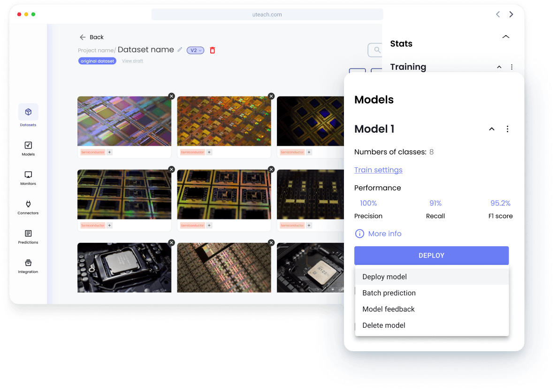The width and height of the screenshot is (557, 392).
Task: Select Delete model from the menu
Action: click(384, 325)
